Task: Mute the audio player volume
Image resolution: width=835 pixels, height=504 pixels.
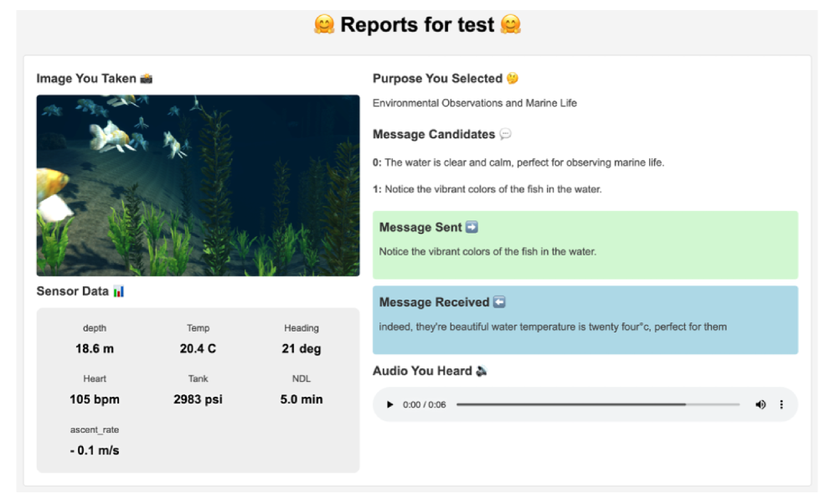Action: point(760,404)
